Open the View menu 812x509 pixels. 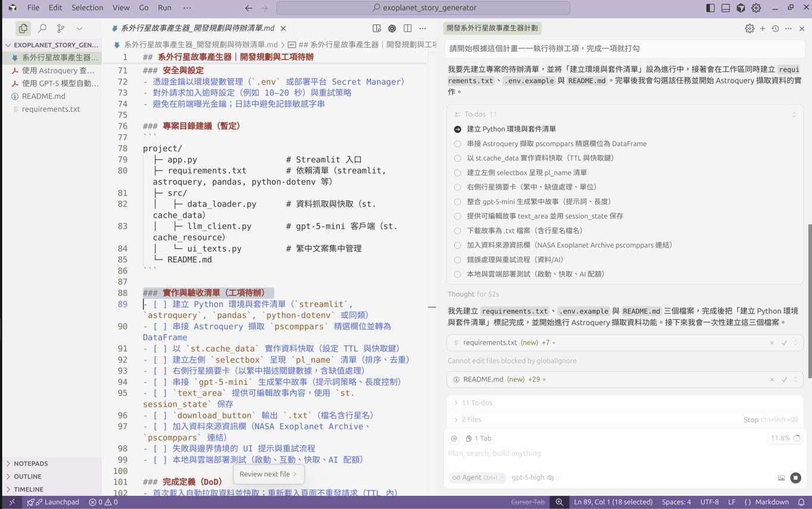coord(121,8)
